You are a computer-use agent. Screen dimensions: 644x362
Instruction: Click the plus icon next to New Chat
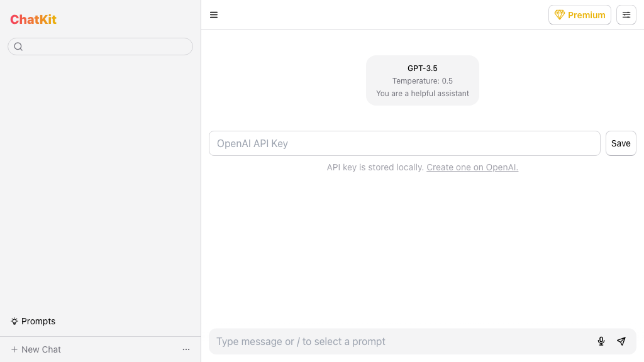pyautogui.click(x=14, y=349)
